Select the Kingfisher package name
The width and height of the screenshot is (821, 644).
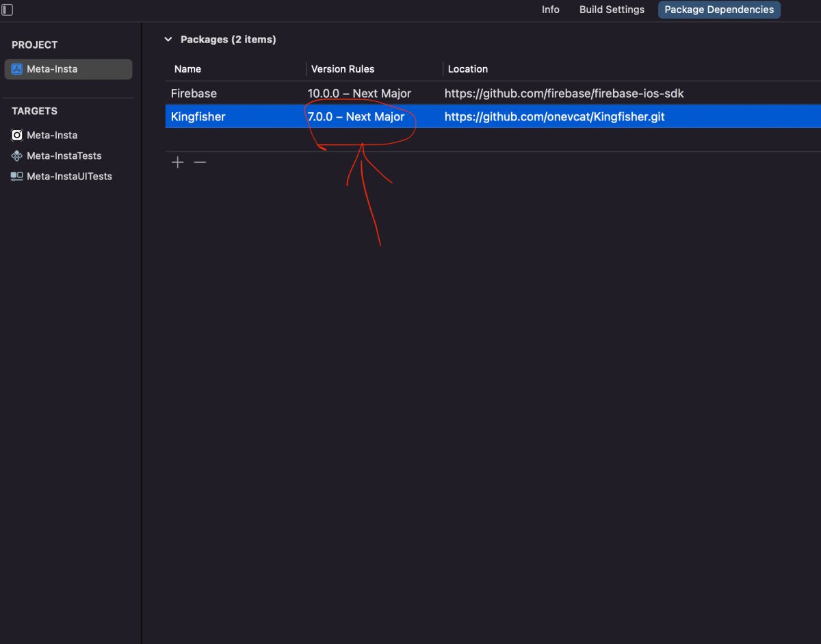point(198,117)
